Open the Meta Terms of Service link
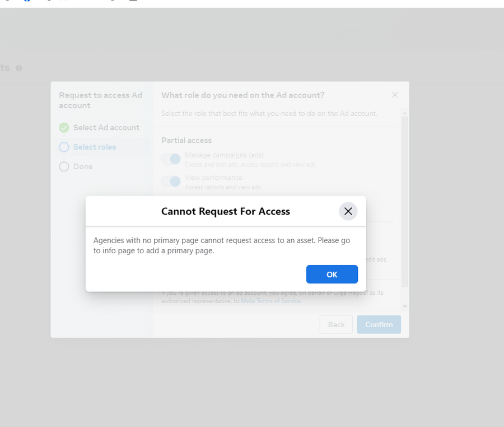The image size is (504, 427). tap(271, 301)
